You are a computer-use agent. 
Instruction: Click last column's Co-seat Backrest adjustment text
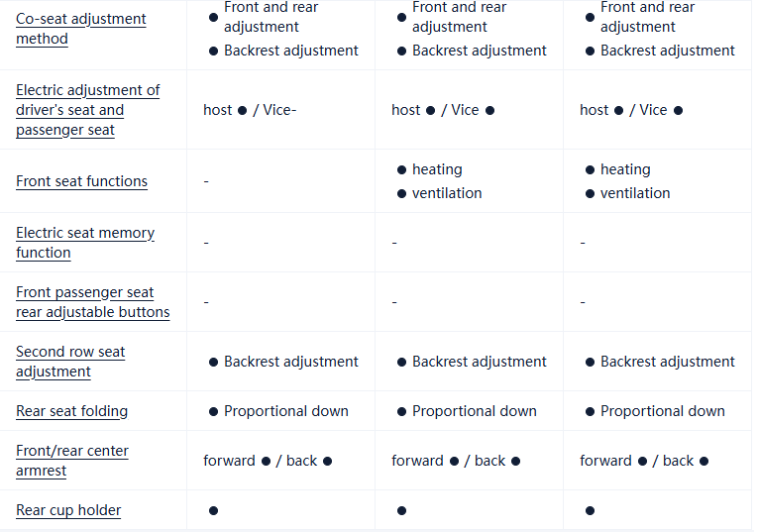pyautogui.click(x=667, y=51)
